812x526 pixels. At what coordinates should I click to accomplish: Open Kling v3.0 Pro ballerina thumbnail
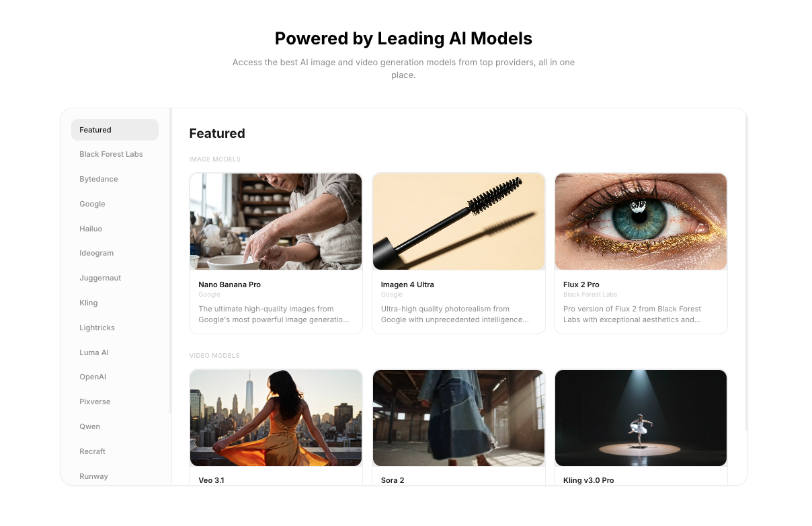coord(641,418)
